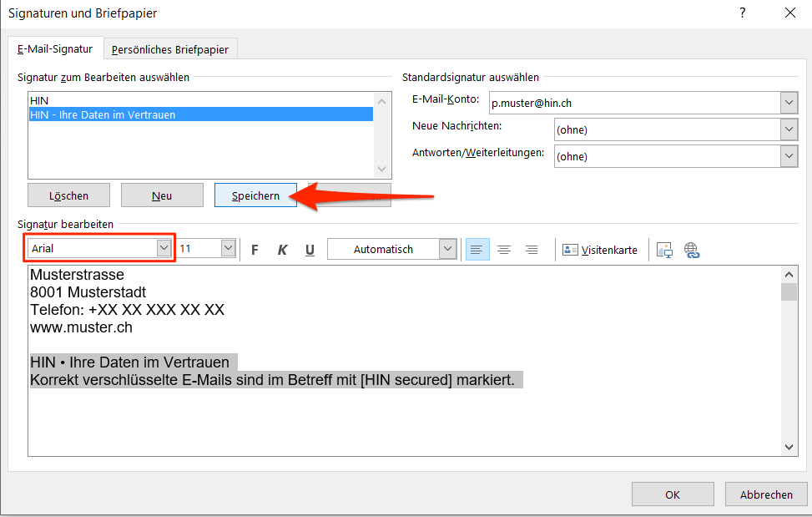This screenshot has height=517, width=812.
Task: Toggle italic formatting (K)
Action: [282, 250]
